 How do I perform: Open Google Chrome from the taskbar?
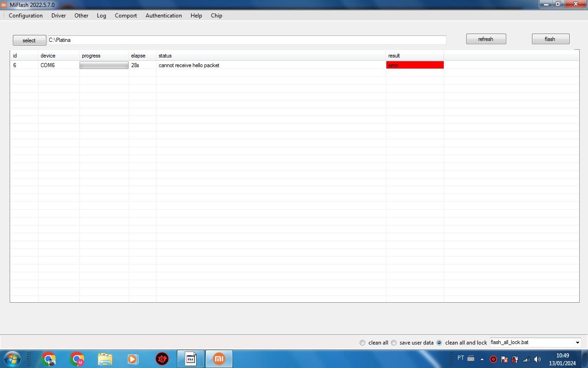tap(49, 359)
